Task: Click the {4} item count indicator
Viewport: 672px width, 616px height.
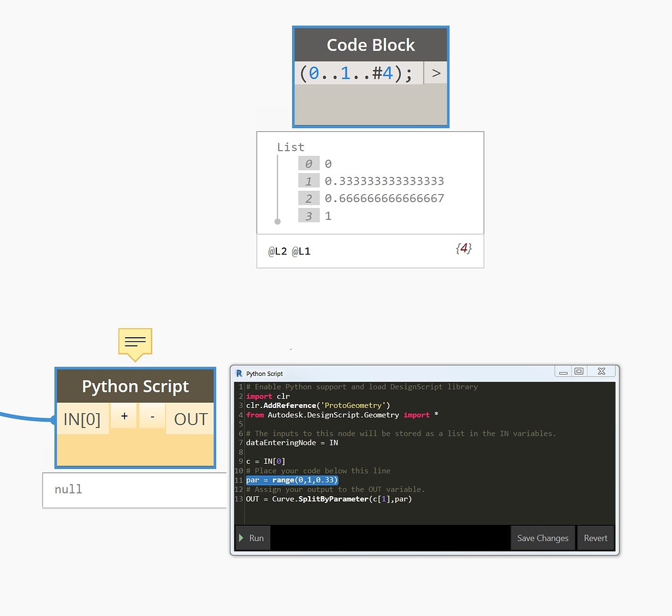Action: pyautogui.click(x=464, y=249)
